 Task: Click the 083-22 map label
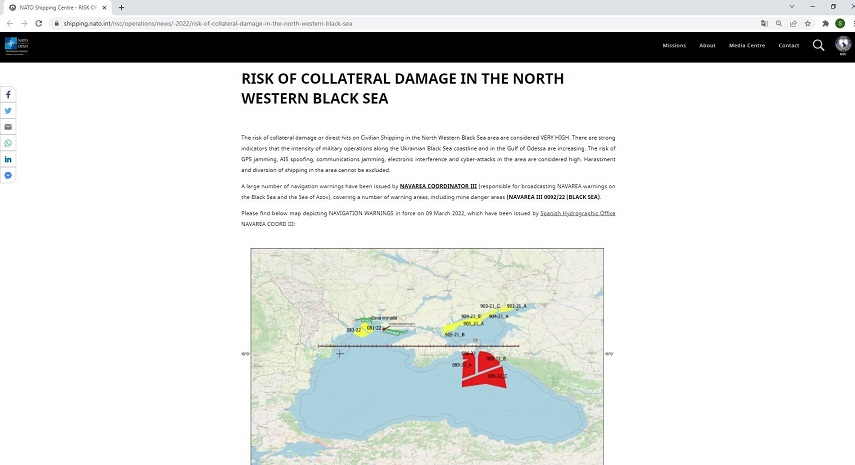click(x=354, y=330)
